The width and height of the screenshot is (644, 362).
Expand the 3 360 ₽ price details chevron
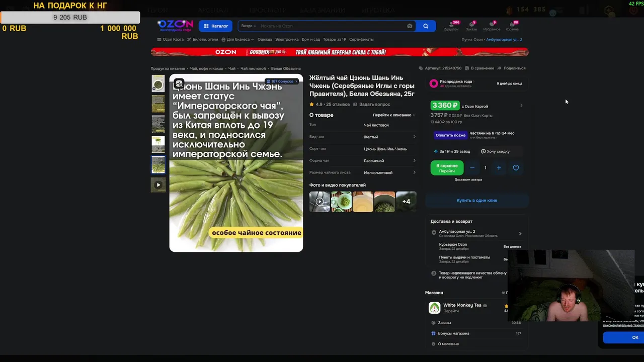521,106
